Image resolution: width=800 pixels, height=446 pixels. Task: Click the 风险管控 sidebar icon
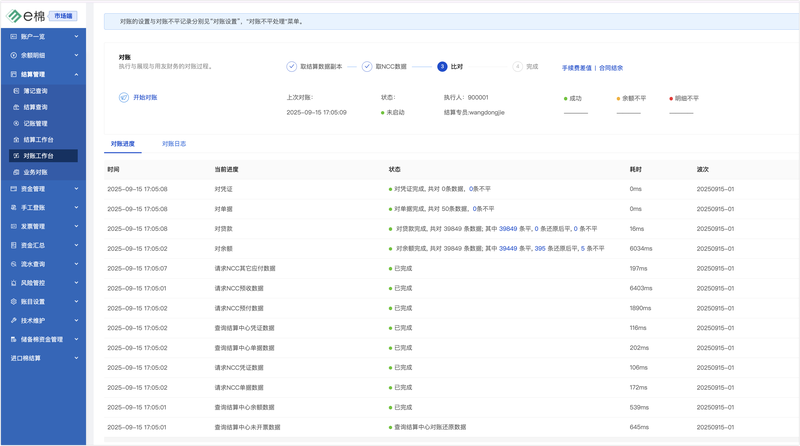point(13,283)
